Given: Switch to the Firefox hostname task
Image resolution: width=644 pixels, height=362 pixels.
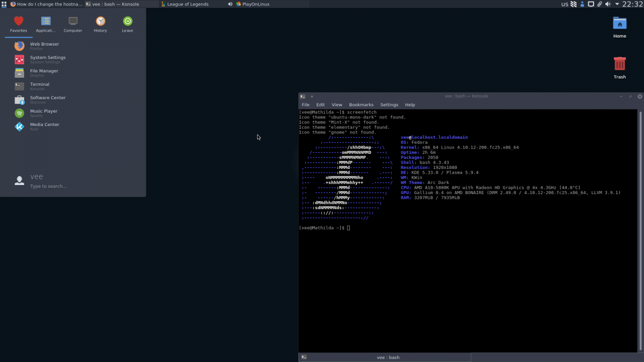Looking at the screenshot, I should tap(46, 4).
